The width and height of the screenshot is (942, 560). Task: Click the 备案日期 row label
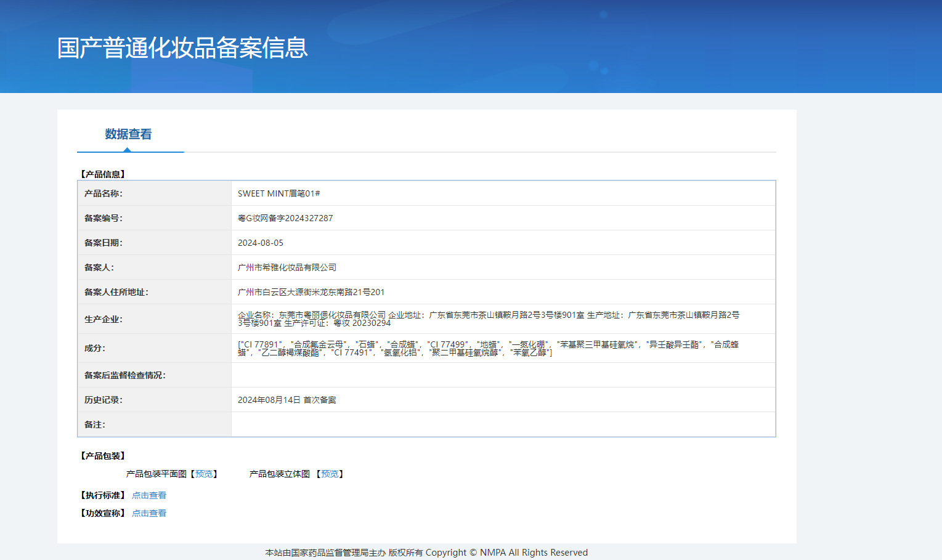(104, 243)
